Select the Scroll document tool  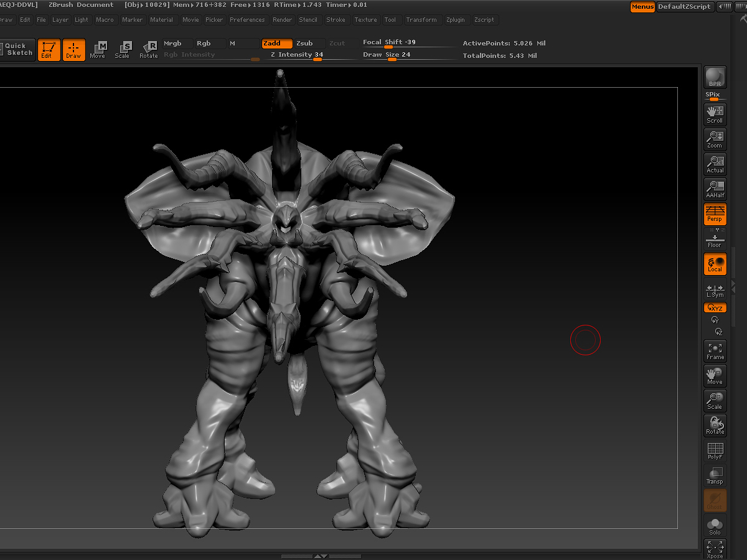coord(715,114)
